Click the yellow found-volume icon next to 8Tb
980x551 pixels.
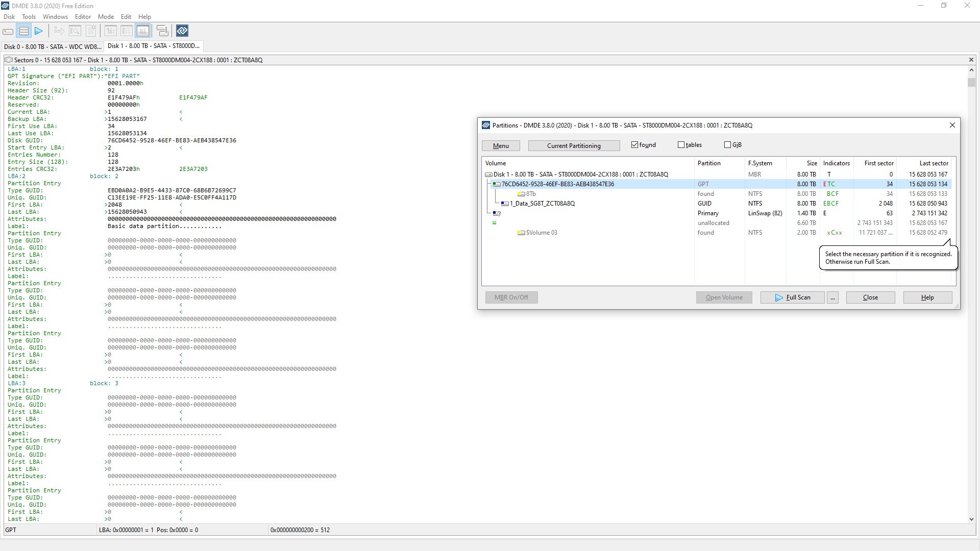(x=521, y=194)
